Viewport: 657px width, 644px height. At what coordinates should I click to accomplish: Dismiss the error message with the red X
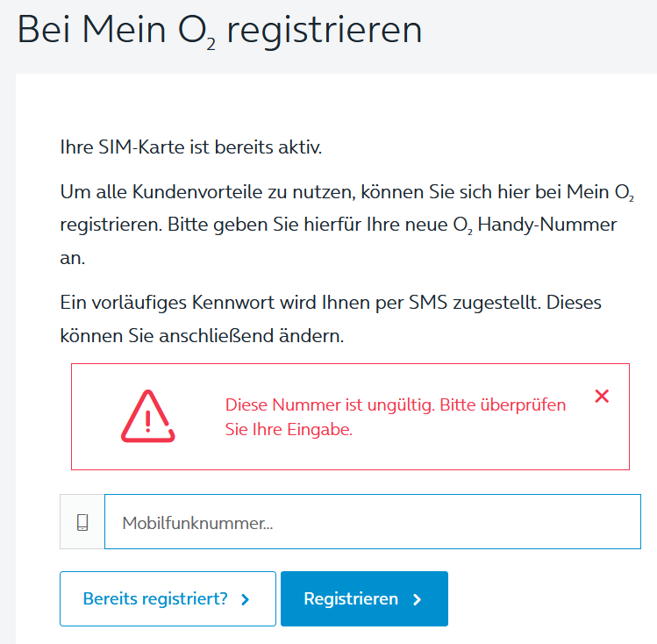coord(602,396)
